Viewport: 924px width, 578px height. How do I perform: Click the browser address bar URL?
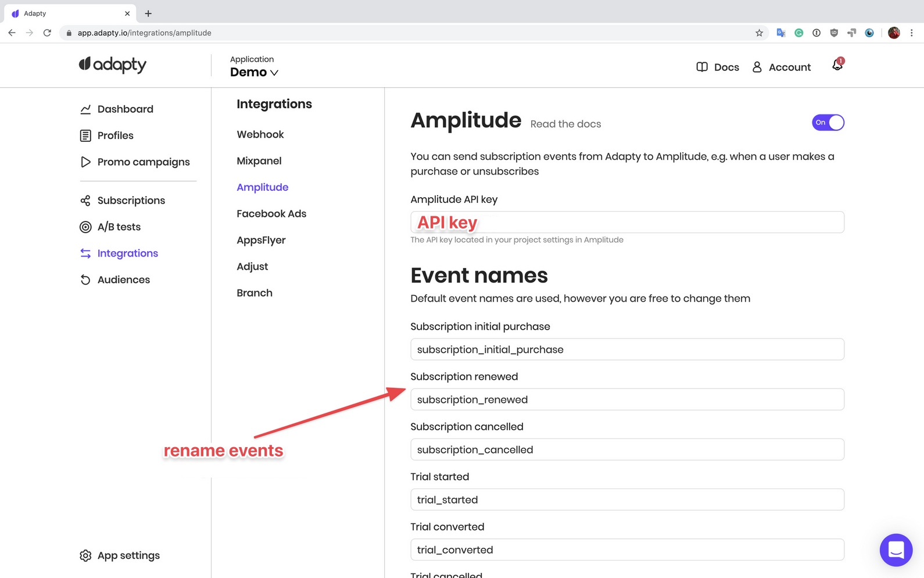[144, 33]
